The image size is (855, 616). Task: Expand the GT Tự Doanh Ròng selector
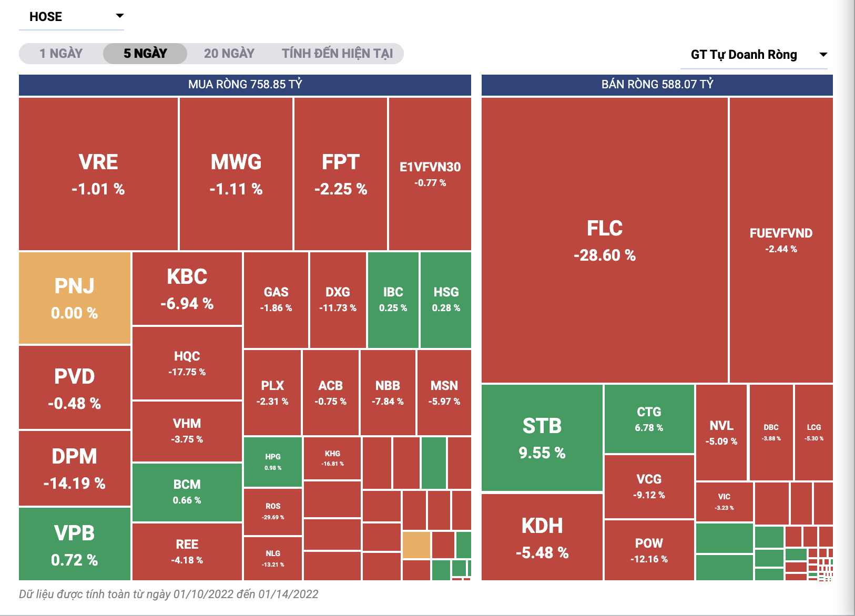(x=754, y=55)
